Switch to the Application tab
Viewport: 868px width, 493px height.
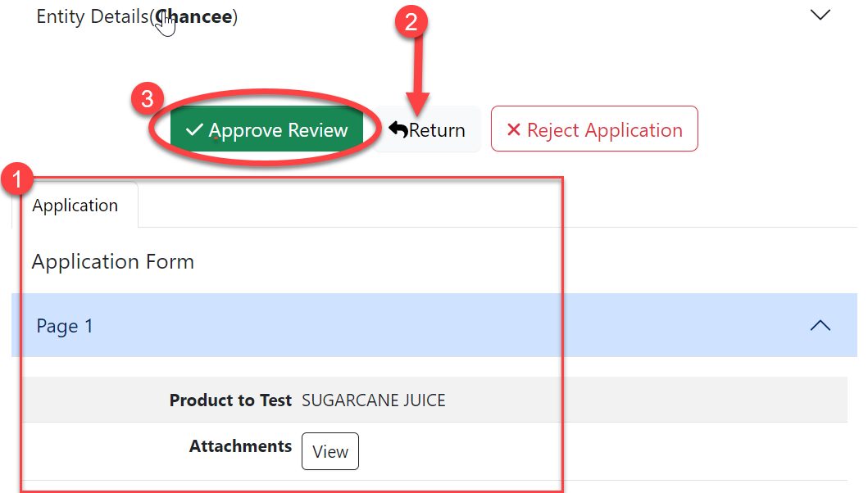pyautogui.click(x=75, y=206)
